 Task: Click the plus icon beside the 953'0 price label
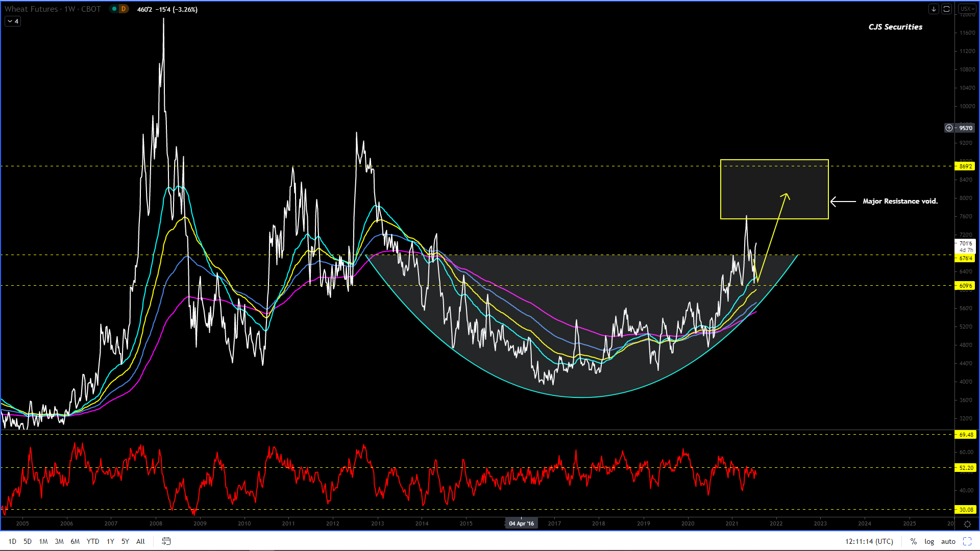tap(949, 128)
